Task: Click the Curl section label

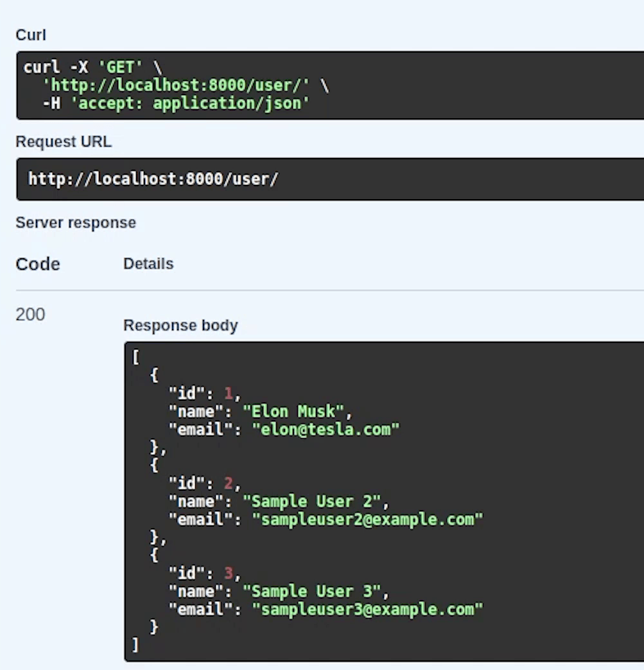Action: (31, 35)
